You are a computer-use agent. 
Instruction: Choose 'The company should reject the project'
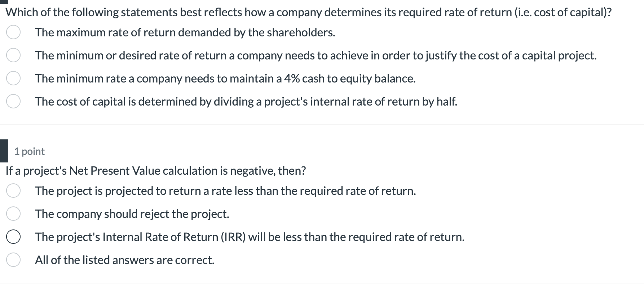coord(13,214)
